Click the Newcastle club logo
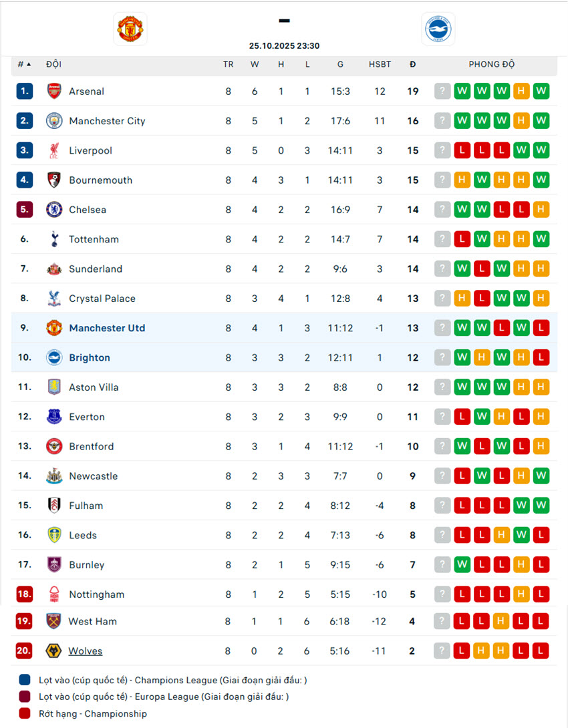This screenshot has width=568, height=728. pos(54,476)
